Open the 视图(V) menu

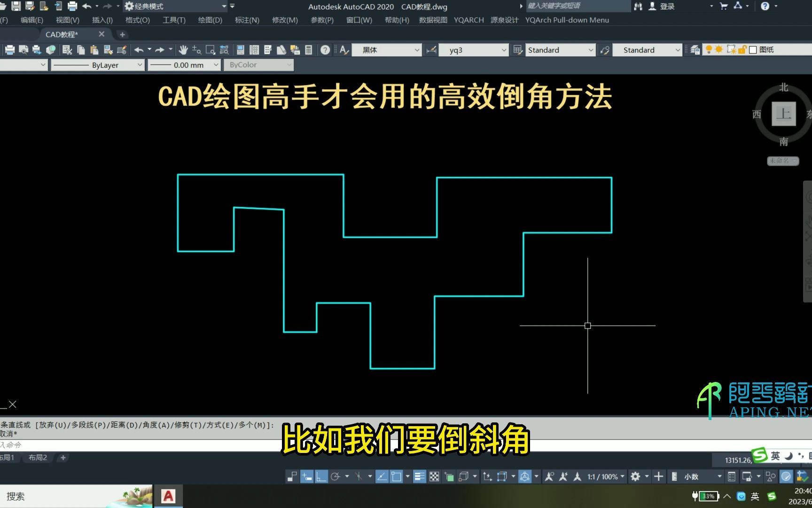[x=68, y=20]
